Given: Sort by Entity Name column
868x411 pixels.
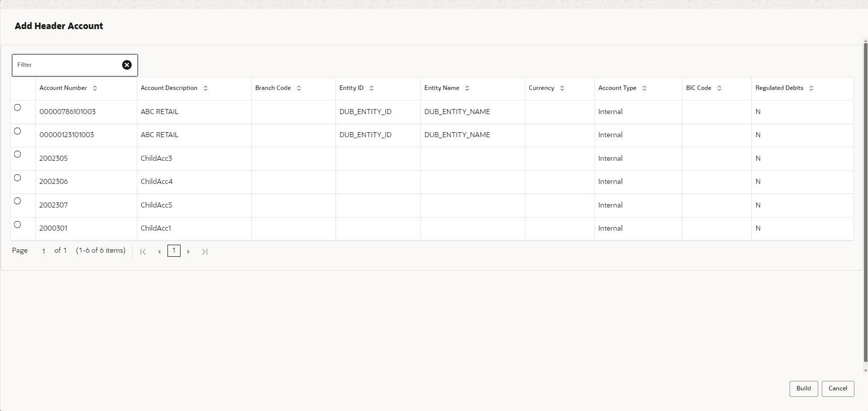Looking at the screenshot, I should tap(467, 88).
